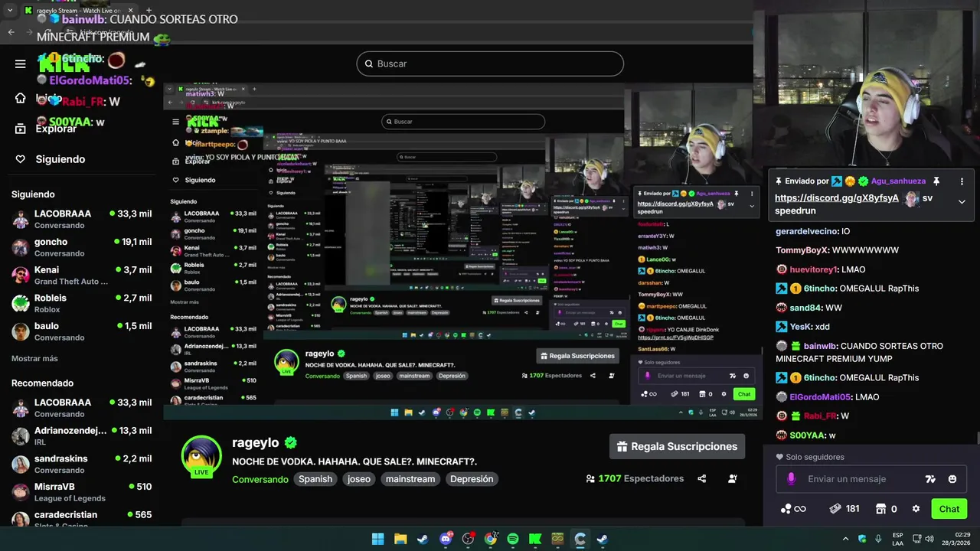Open Kenai channel in sidebar
This screenshot has height=551, width=980.
82,275
